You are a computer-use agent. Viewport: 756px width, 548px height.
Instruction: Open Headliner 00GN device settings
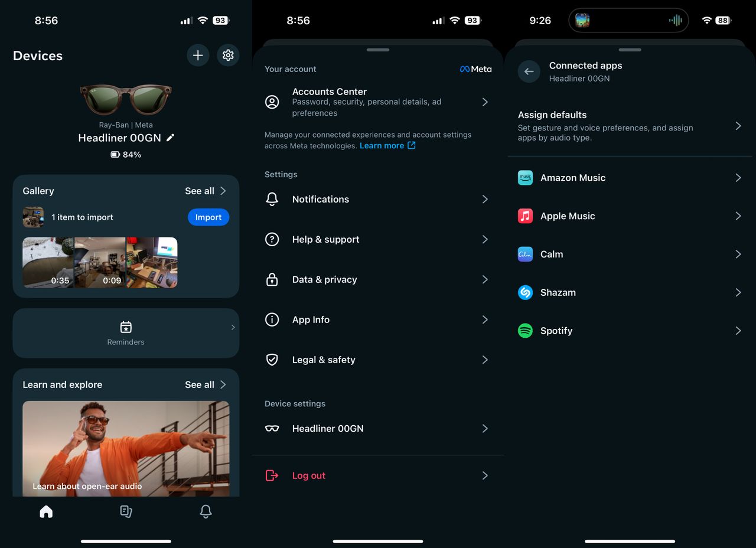point(378,429)
